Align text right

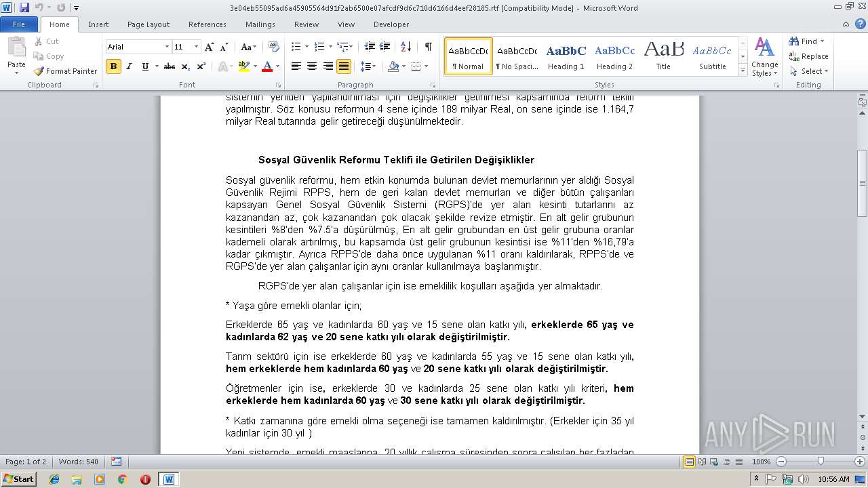328,66
